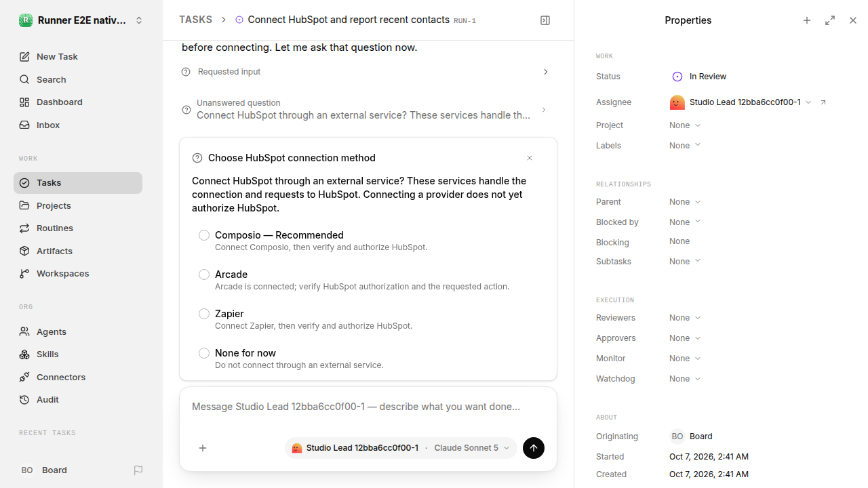Click the TASKS breadcrumb link
868x488 pixels.
[195, 20]
